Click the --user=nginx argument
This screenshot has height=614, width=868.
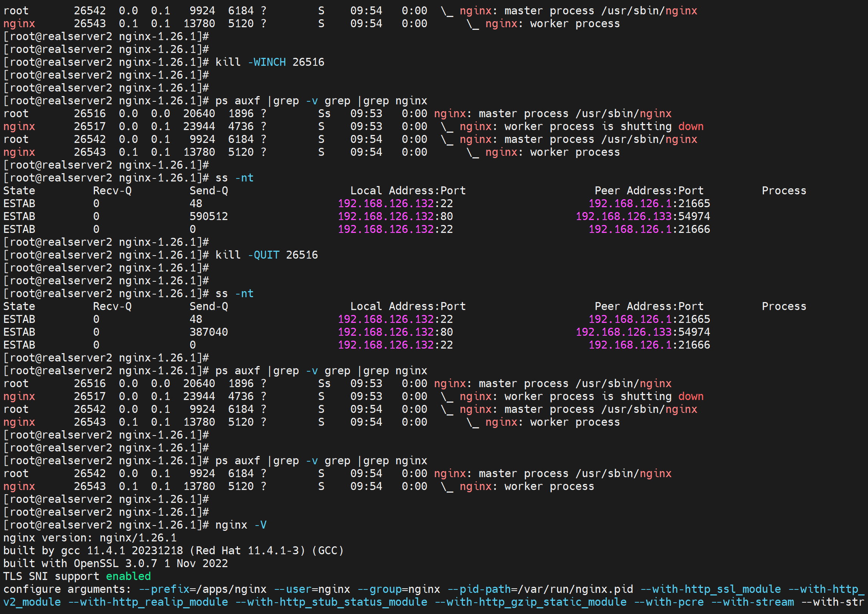click(x=312, y=589)
